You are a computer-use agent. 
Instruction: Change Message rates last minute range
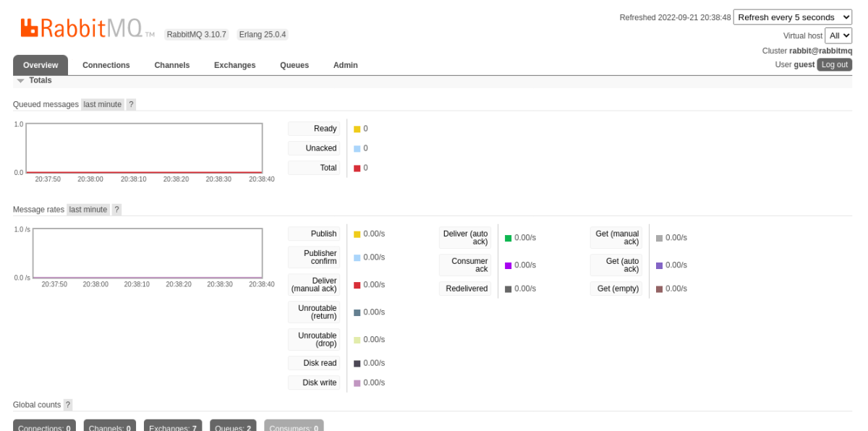pos(88,210)
